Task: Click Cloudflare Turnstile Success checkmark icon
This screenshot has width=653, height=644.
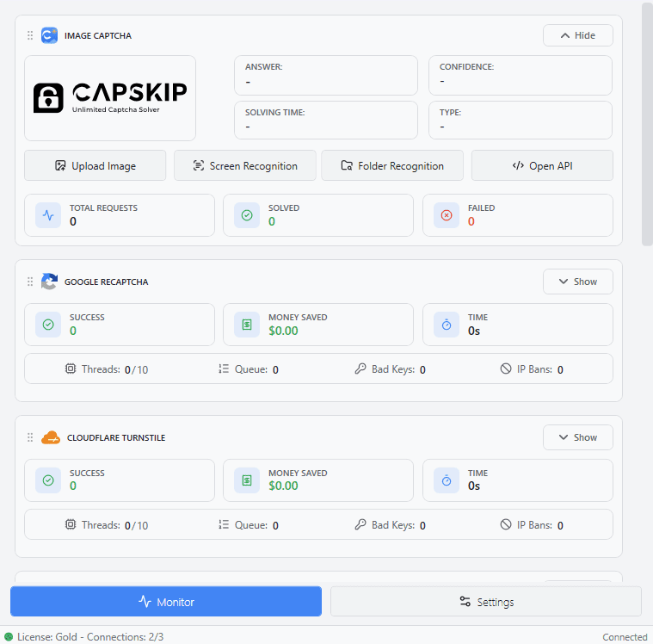Action: [48, 480]
